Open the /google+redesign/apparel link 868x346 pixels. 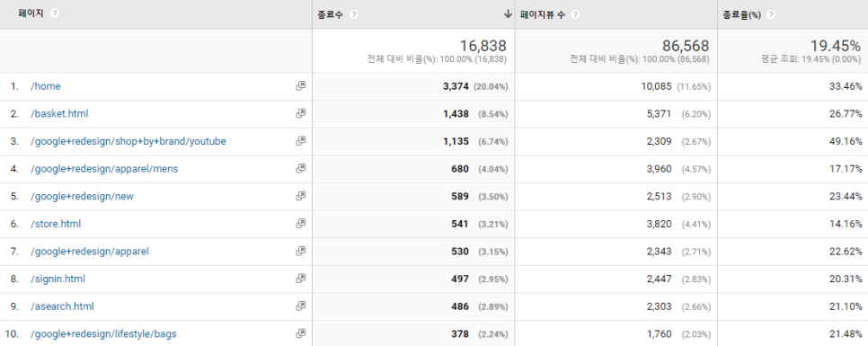(90, 252)
